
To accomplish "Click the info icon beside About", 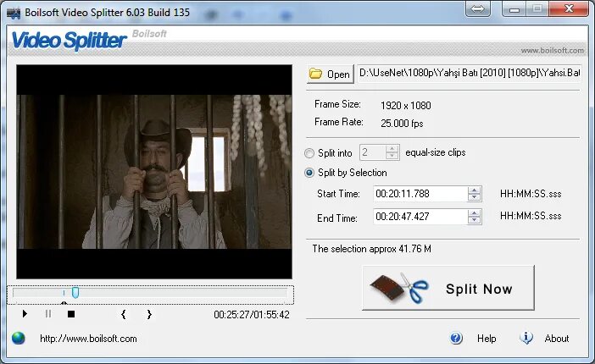I will click(526, 338).
